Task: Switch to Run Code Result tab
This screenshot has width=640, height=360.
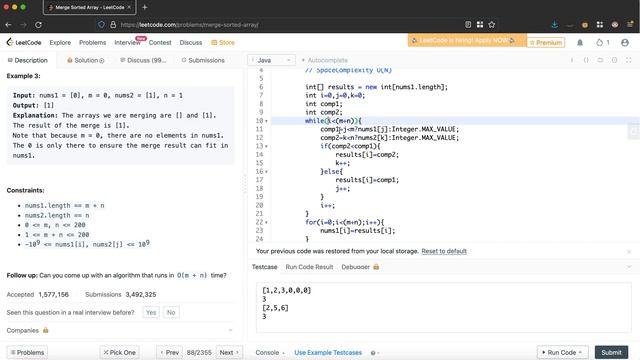Action: pyautogui.click(x=309, y=267)
